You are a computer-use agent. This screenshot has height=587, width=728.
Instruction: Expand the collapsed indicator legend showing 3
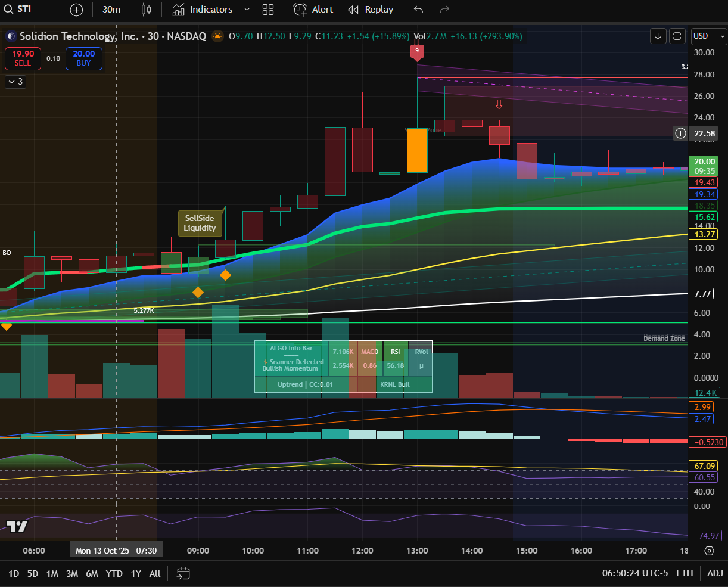[15, 82]
